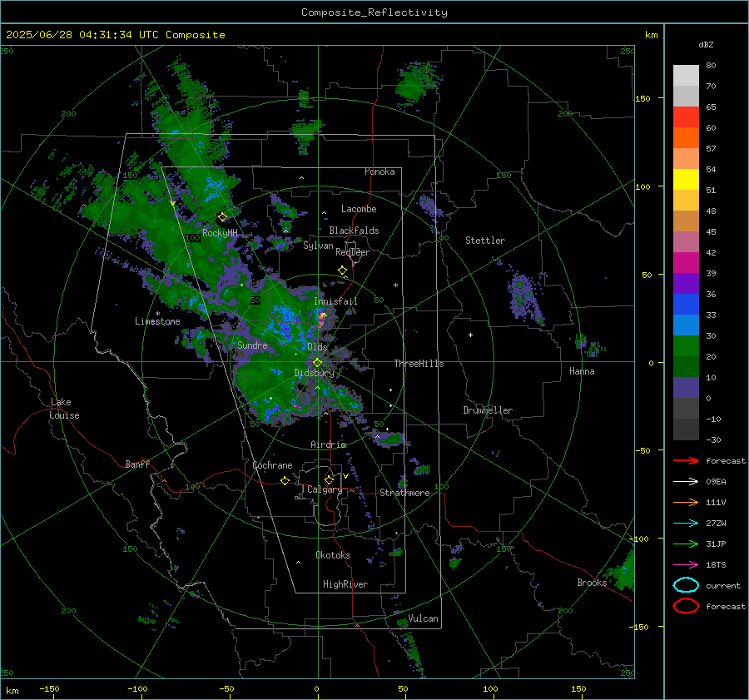Click the Lake Louise label

tap(64, 409)
